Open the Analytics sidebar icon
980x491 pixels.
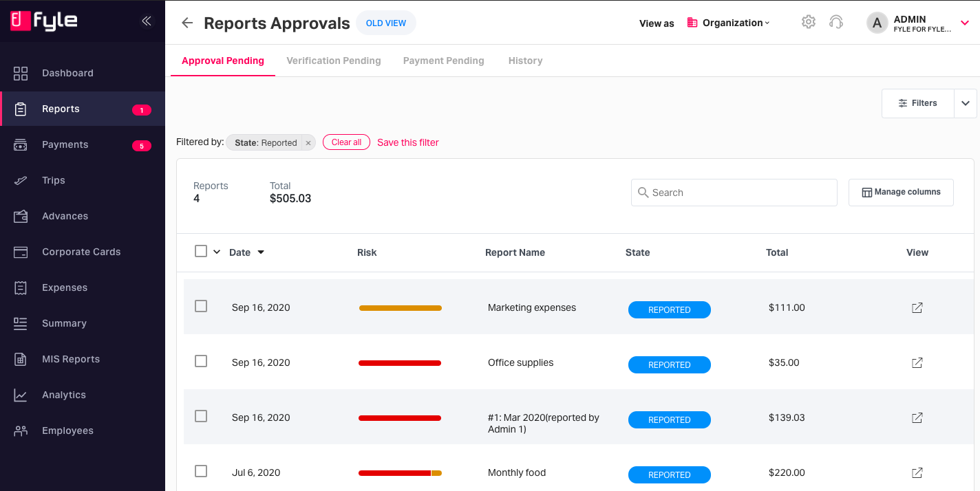21,395
